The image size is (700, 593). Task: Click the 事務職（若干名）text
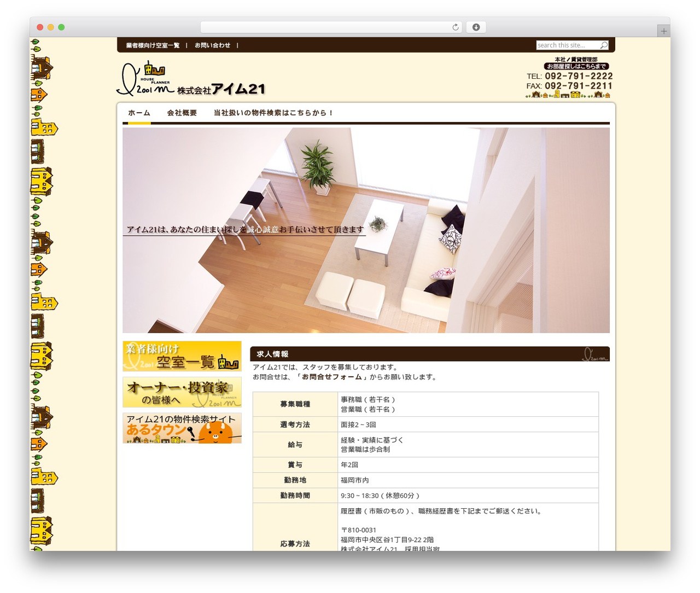click(368, 400)
